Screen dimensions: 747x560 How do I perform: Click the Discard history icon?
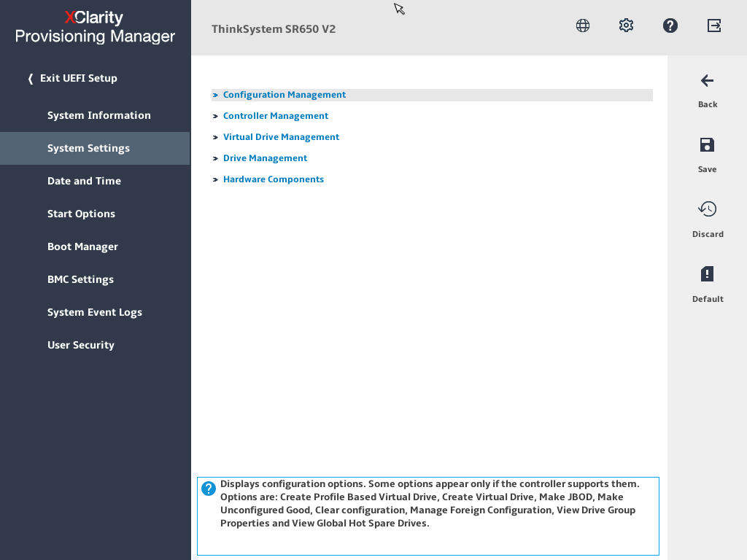pyautogui.click(x=708, y=209)
